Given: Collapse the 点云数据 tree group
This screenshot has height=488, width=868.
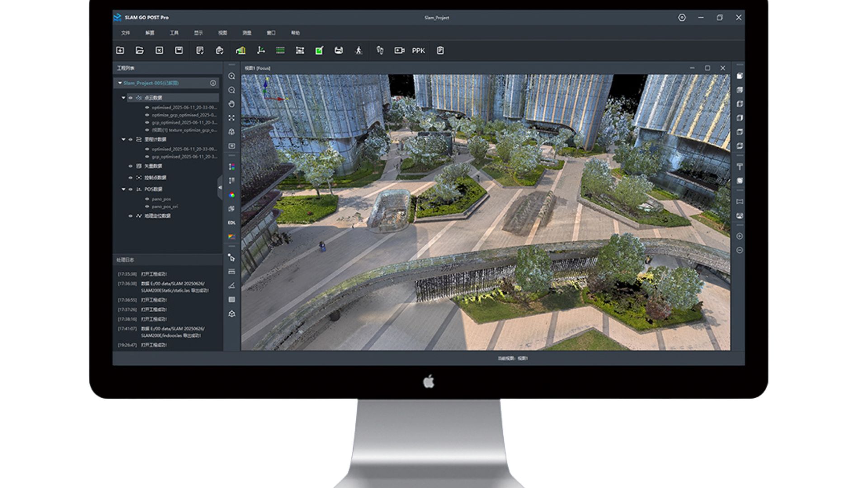Looking at the screenshot, I should (x=123, y=98).
